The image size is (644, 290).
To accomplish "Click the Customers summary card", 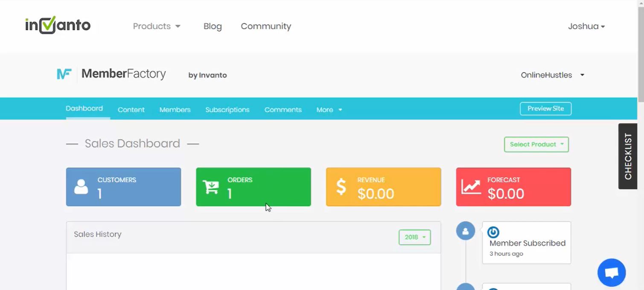I will pos(123,187).
